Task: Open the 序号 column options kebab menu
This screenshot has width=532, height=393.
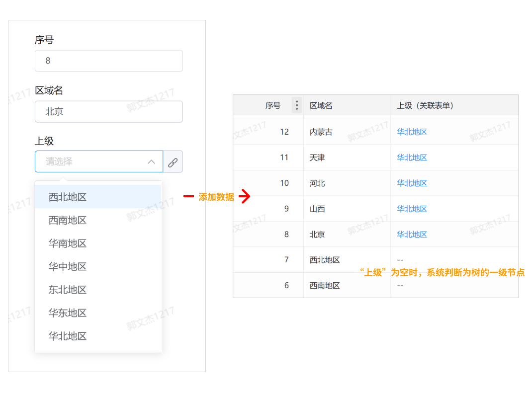Action: [296, 105]
